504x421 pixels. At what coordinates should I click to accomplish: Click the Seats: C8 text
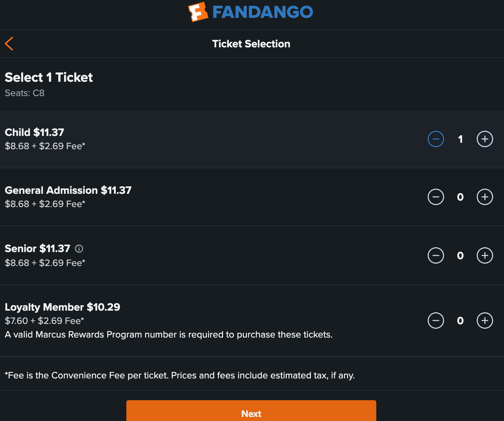(x=25, y=93)
